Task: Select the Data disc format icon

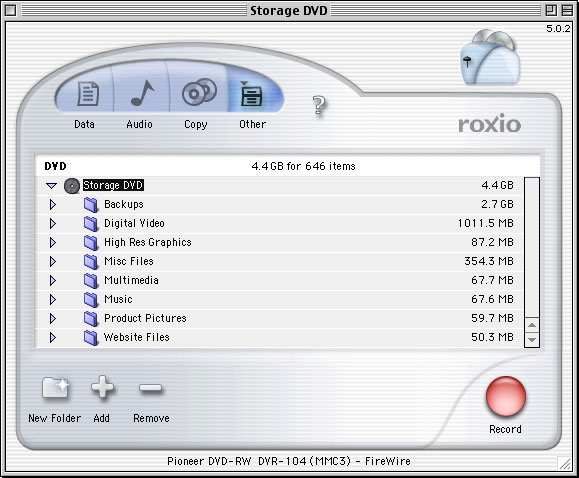Action: (88, 94)
